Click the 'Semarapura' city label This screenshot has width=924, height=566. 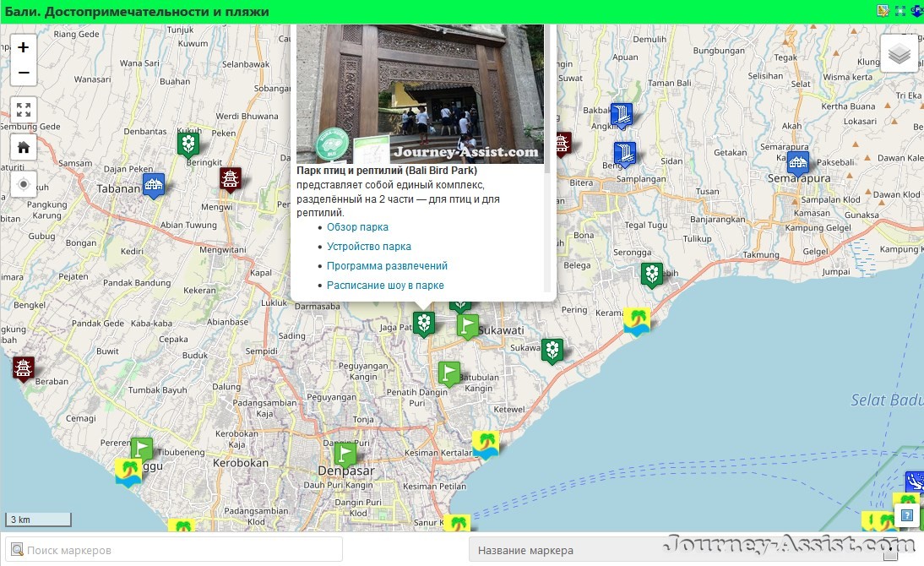pyautogui.click(x=798, y=178)
